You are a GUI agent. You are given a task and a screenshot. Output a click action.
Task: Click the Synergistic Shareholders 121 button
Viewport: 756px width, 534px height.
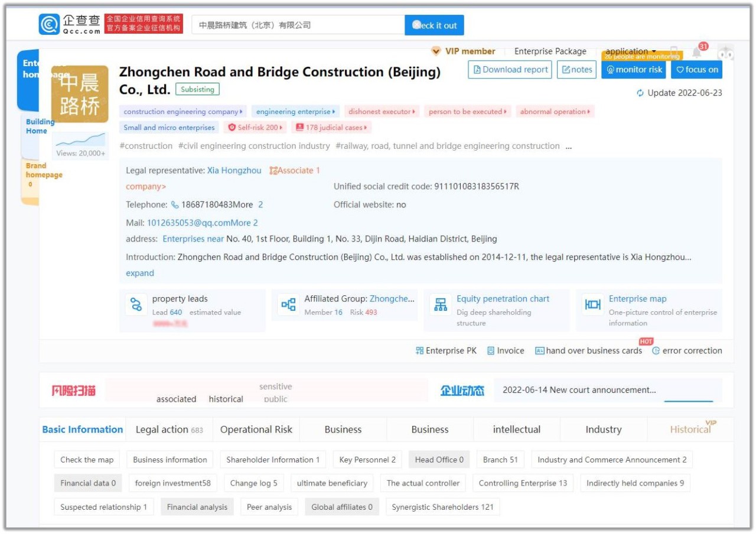click(442, 507)
